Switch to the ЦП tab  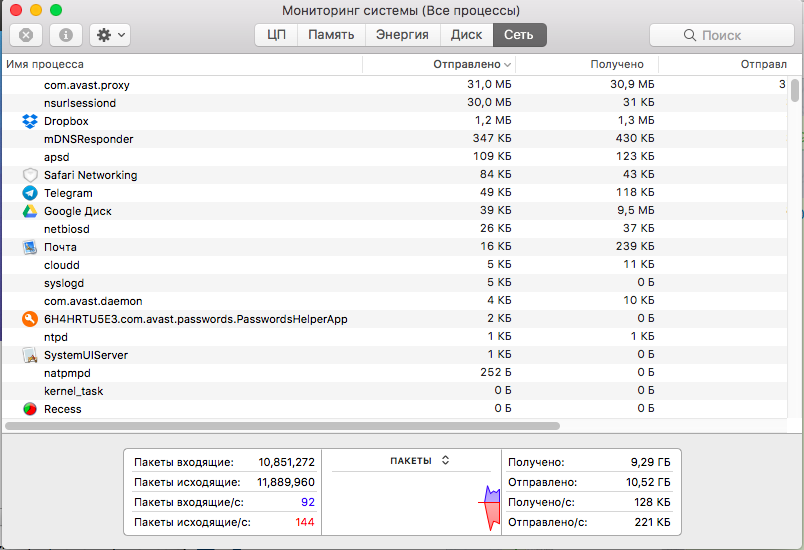point(276,35)
